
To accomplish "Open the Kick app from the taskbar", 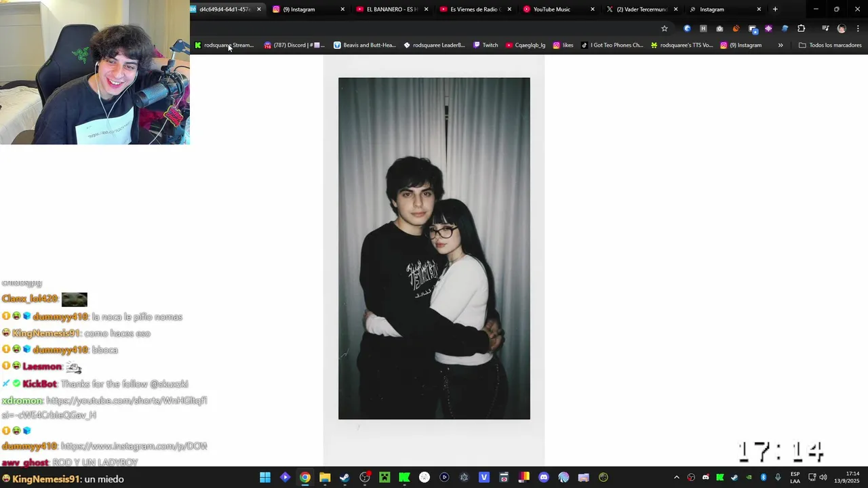I will coord(404,477).
